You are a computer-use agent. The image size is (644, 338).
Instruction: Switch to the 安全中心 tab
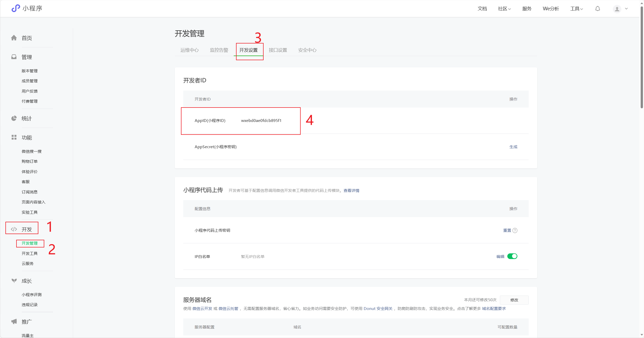(307, 50)
